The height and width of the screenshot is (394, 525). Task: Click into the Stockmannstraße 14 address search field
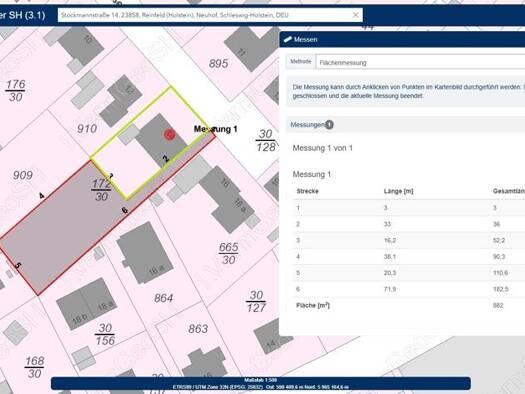(204, 15)
